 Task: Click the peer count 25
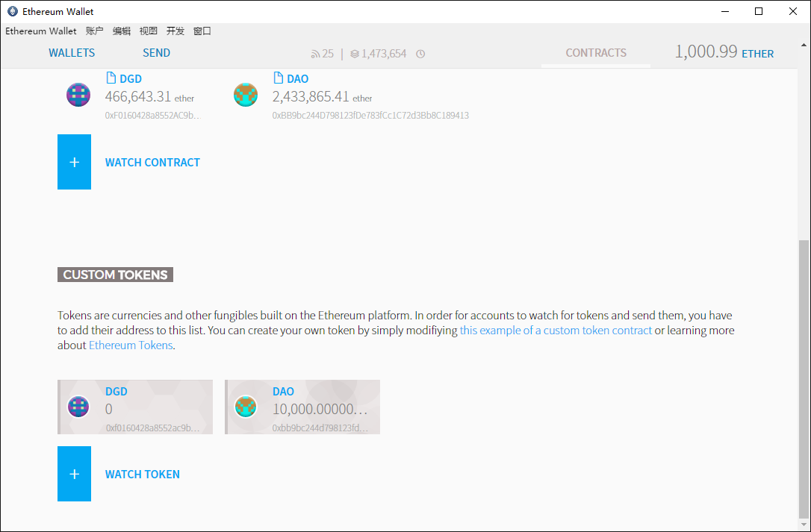point(328,54)
